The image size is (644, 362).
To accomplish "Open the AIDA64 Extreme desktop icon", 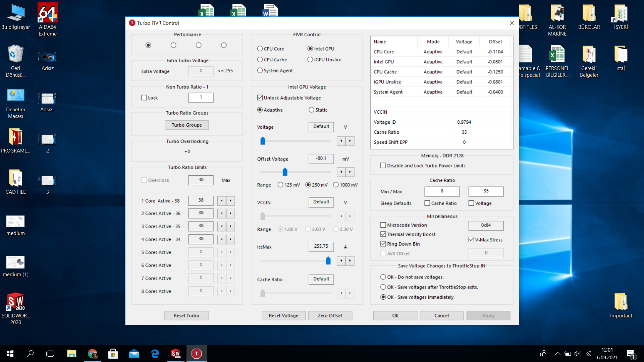I will 47,13.
